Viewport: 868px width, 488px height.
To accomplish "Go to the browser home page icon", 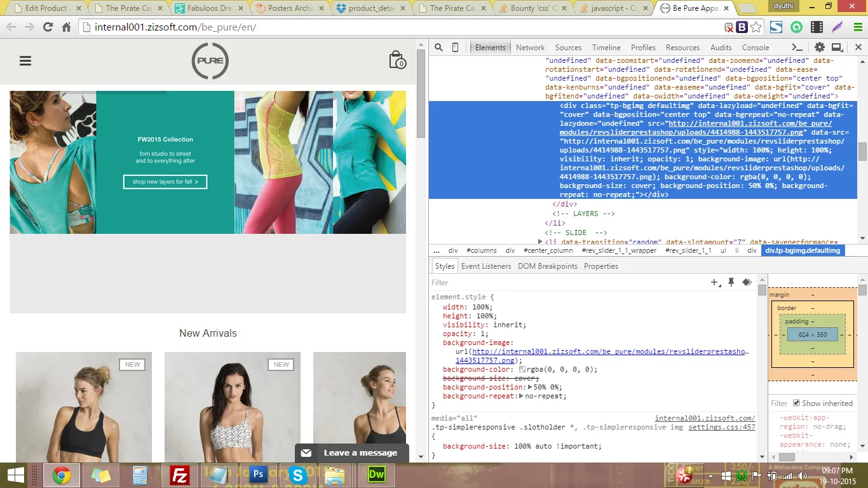I will (x=66, y=27).
